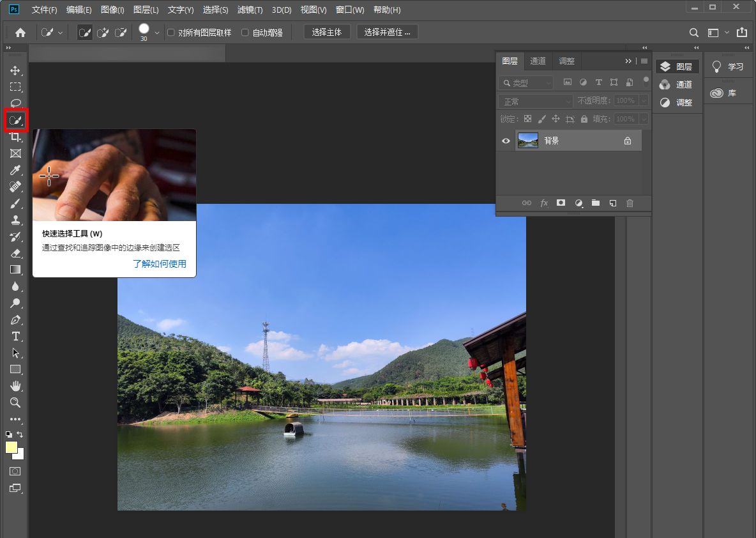This screenshot has height=538, width=756.
Task: Click the 选择主体 button
Action: click(x=327, y=33)
